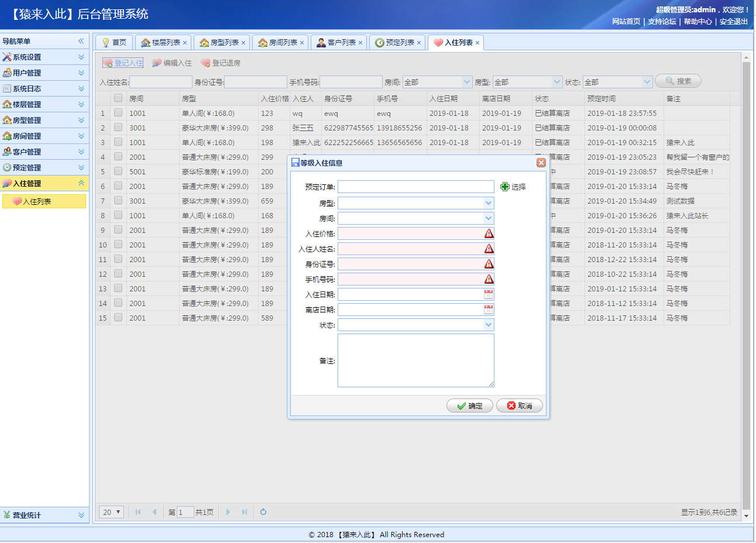Click the 预定订单 input field
The height and width of the screenshot is (543, 756).
click(x=416, y=187)
